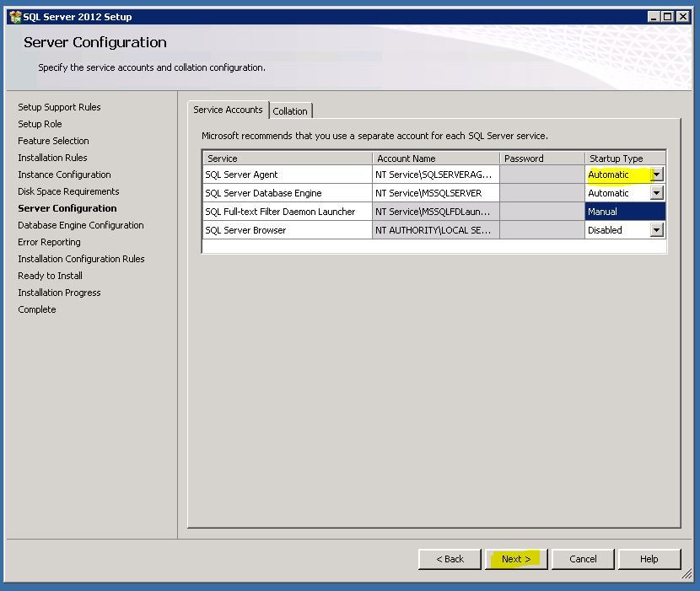Click NT Service\MSSQLFDLaun... account cell
This screenshot has height=591, width=700.
[x=436, y=212]
